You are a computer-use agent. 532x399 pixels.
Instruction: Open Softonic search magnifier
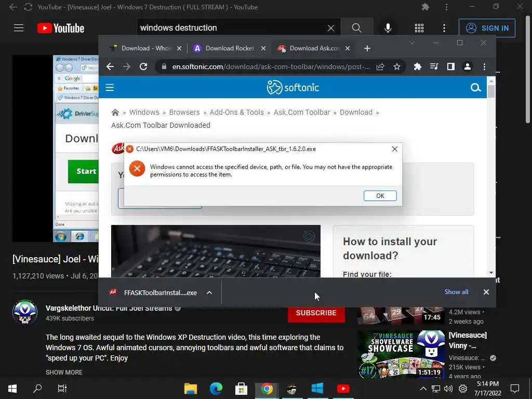[475, 87]
